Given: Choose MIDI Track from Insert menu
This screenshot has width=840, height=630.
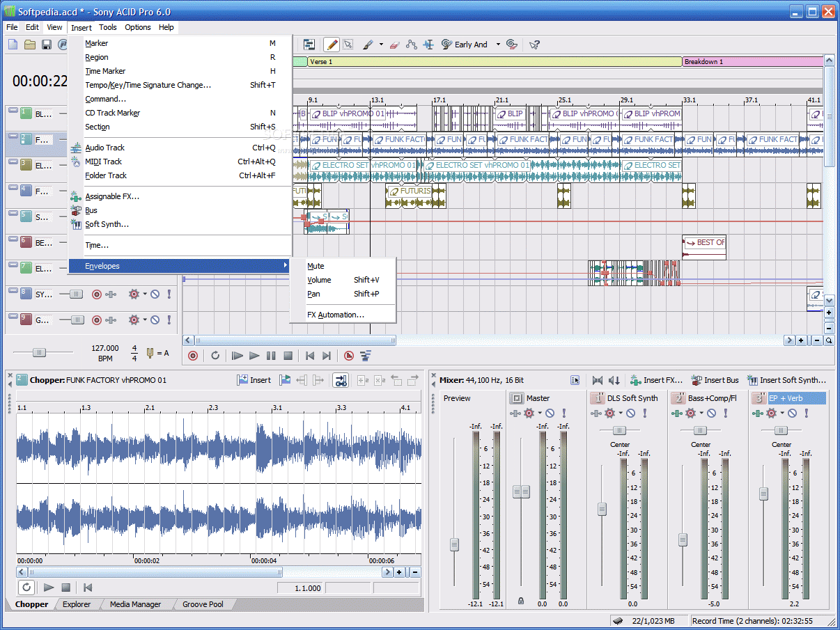Looking at the screenshot, I should pyautogui.click(x=180, y=162).
